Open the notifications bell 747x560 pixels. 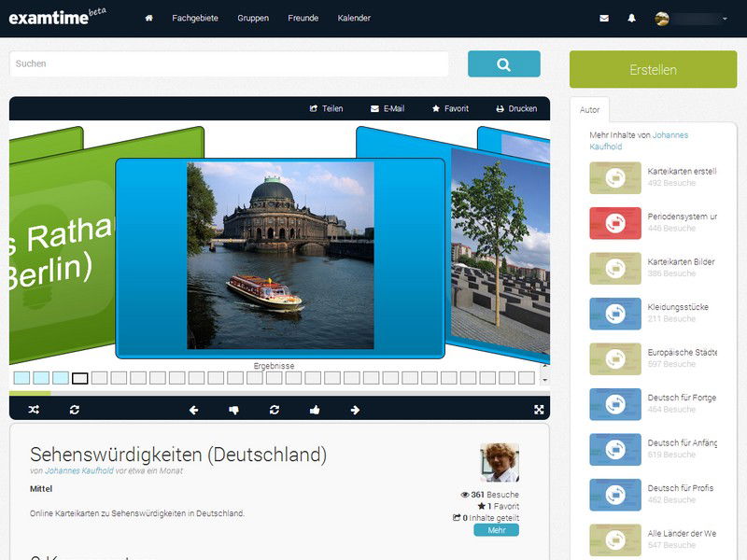[632, 18]
